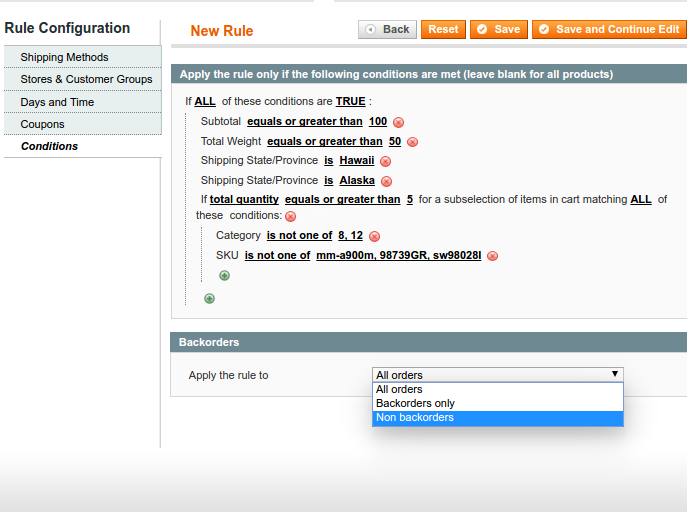
Task: Delete the Category is not one of condition
Action: pyautogui.click(x=374, y=236)
